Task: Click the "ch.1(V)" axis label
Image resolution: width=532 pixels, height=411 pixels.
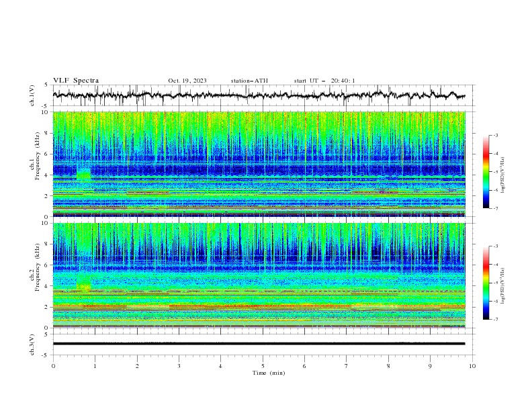Action: [32, 95]
